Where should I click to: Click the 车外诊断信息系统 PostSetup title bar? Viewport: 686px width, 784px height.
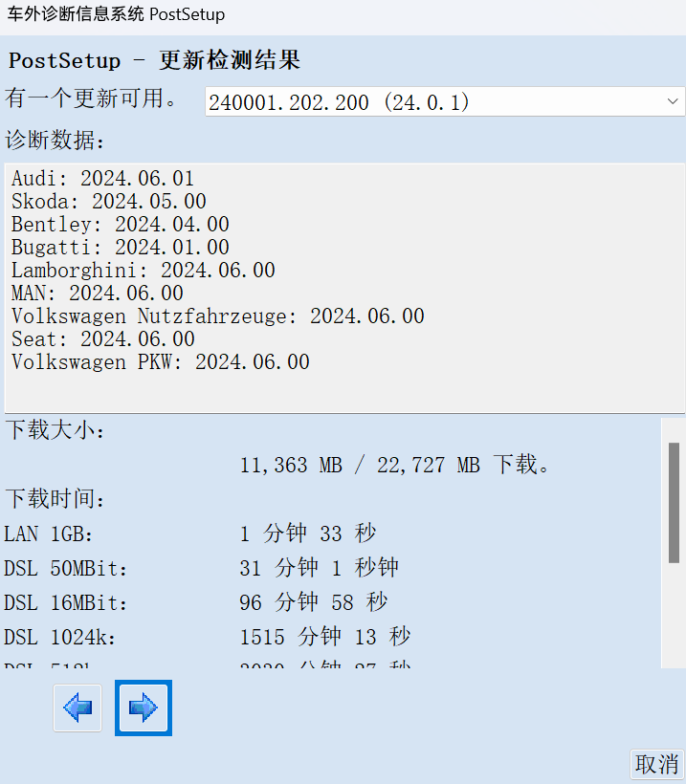click(x=116, y=14)
